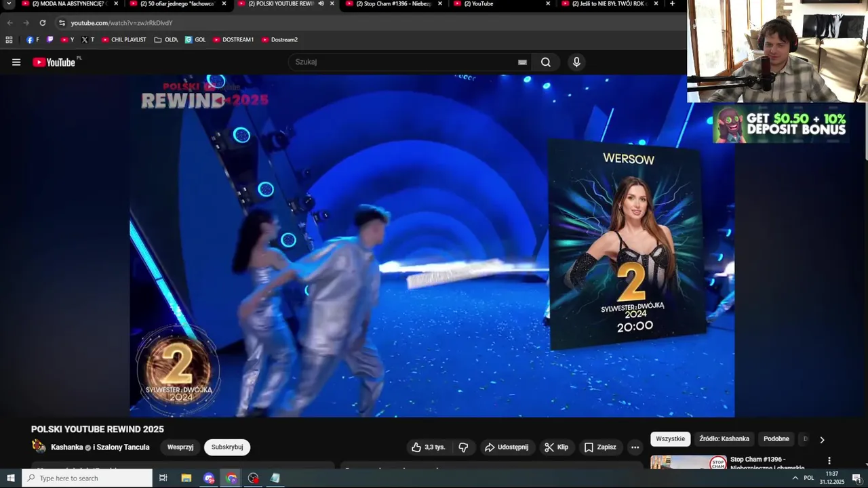Open the on-screen keyboard icon in search

click(x=522, y=62)
